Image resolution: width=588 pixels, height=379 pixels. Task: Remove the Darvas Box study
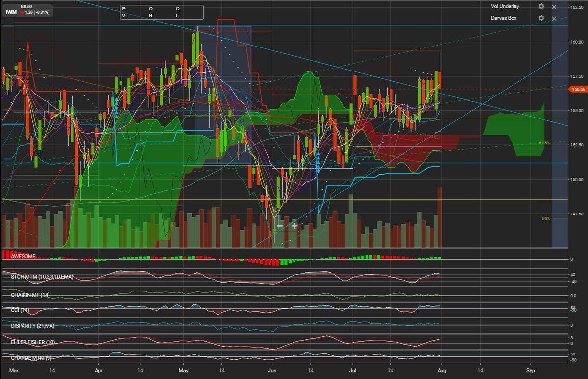554,18
